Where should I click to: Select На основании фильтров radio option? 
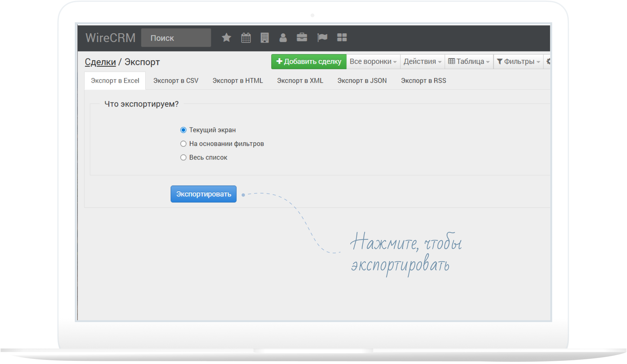pyautogui.click(x=183, y=144)
